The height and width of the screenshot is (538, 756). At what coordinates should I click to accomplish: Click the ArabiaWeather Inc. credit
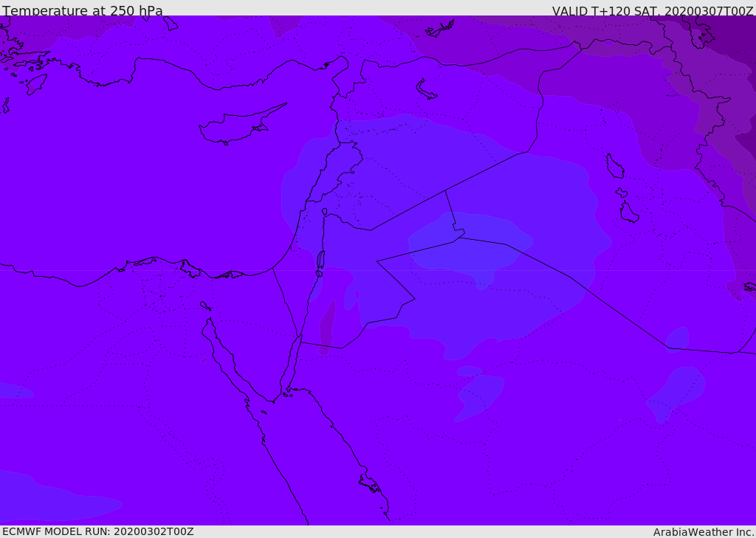click(704, 532)
